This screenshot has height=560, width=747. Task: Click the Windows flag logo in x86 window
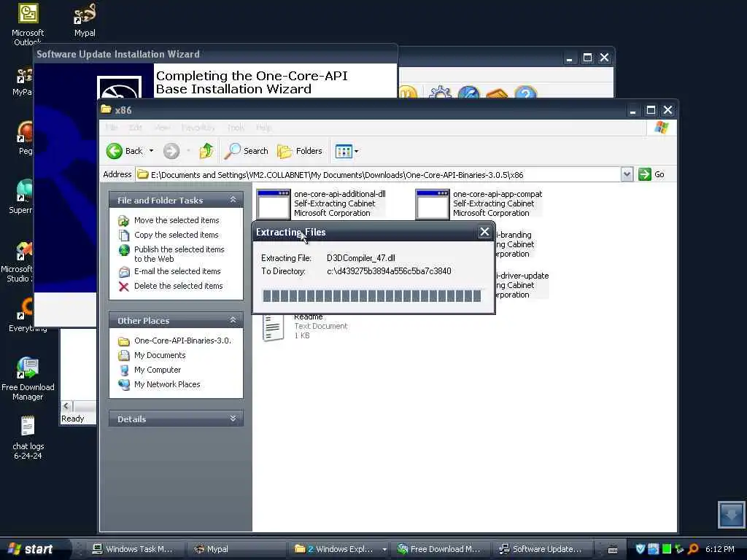click(661, 128)
